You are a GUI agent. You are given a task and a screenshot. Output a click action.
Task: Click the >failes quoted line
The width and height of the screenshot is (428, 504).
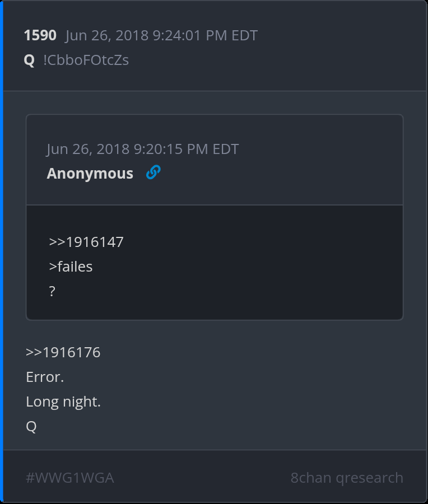click(x=71, y=267)
